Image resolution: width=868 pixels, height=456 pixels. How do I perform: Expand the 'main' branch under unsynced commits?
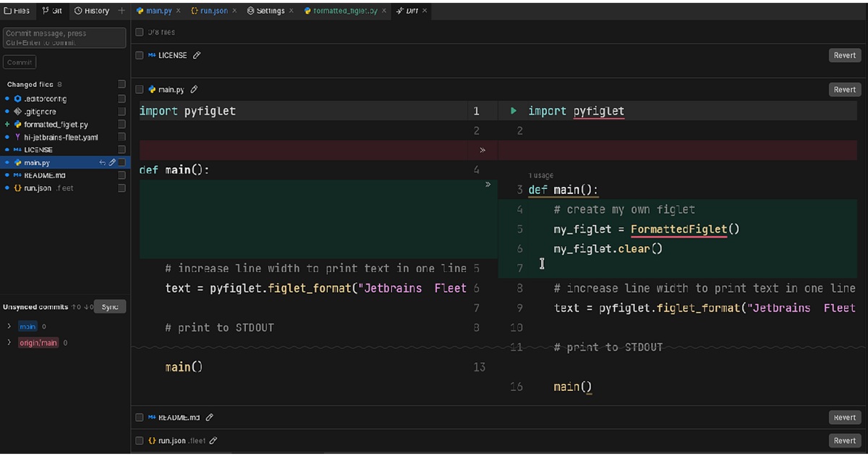9,326
